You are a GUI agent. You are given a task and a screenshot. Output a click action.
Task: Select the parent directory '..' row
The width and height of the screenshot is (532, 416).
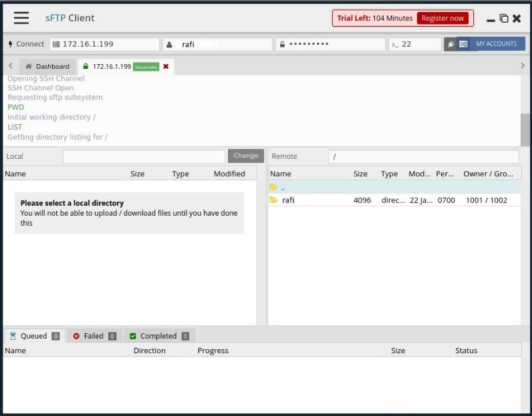(394, 187)
